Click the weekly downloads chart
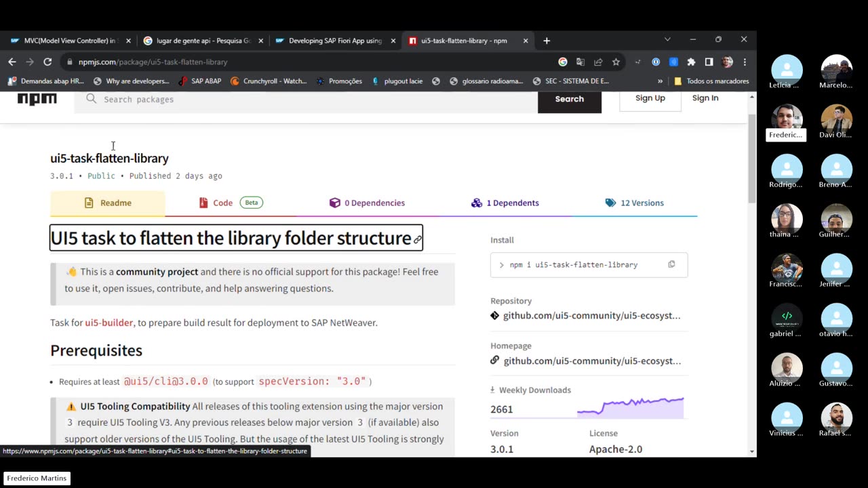The width and height of the screenshot is (868, 488). (630, 407)
